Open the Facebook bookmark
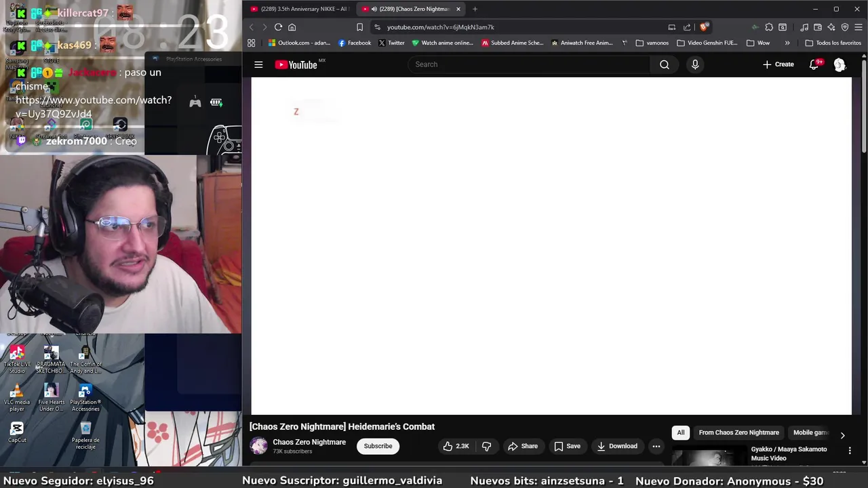The width and height of the screenshot is (868, 488). (354, 43)
